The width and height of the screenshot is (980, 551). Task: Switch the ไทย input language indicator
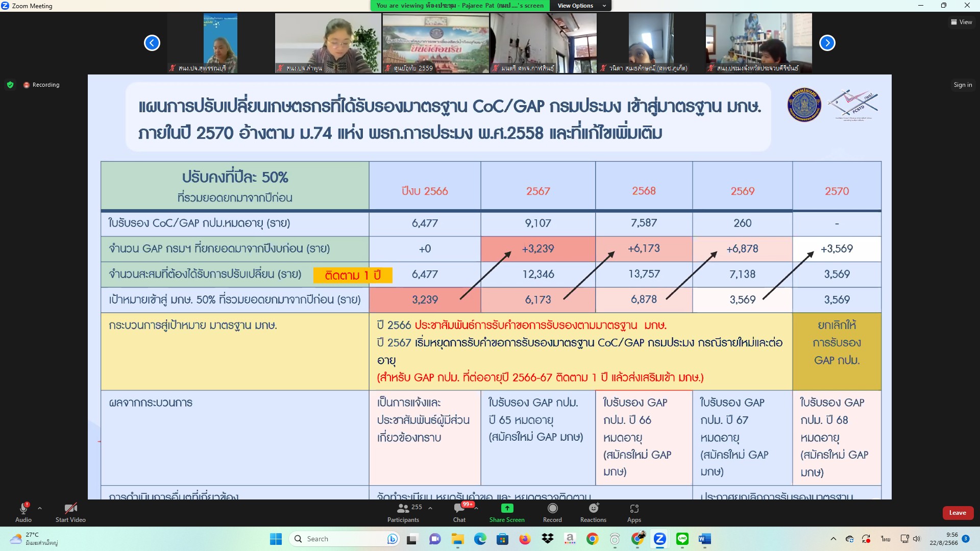click(886, 539)
